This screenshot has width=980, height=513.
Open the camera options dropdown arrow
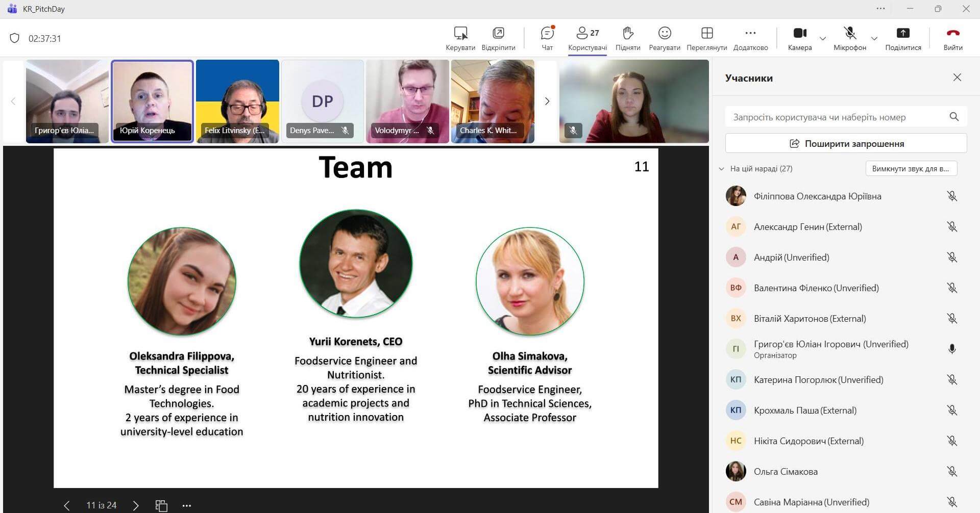823,39
